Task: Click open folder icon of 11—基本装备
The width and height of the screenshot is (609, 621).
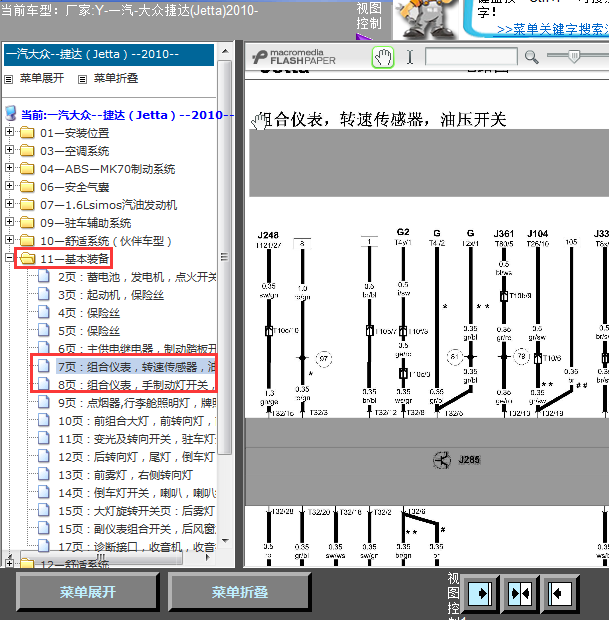Action: 27,259
